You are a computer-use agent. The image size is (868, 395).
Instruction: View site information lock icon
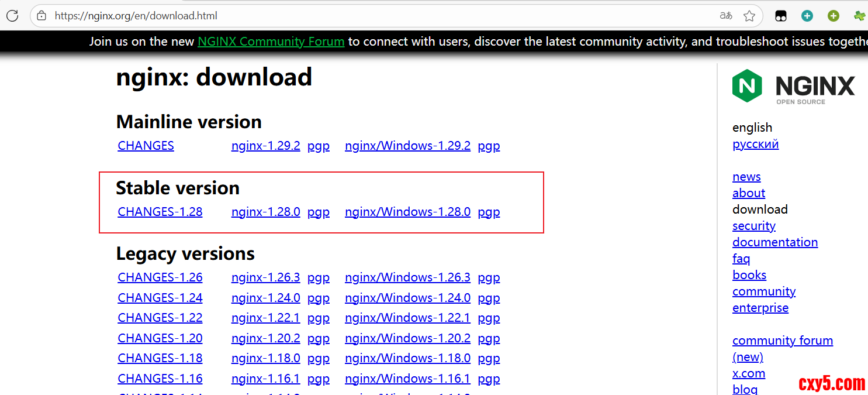click(42, 16)
